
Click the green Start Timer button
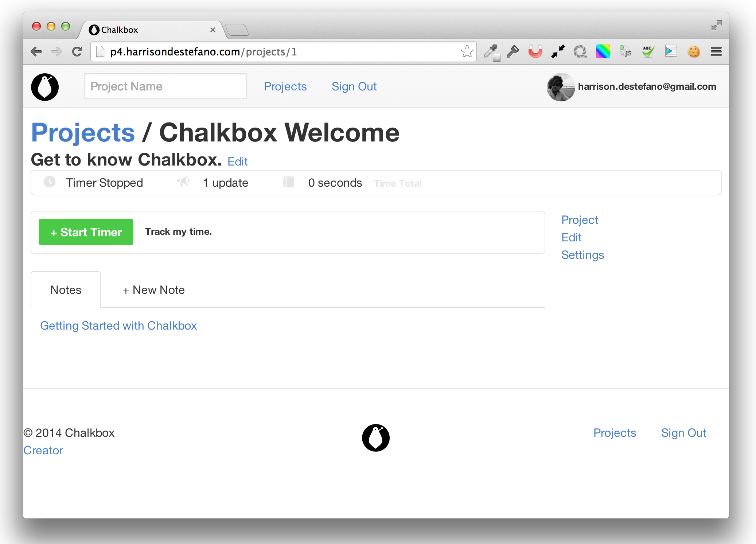point(87,232)
